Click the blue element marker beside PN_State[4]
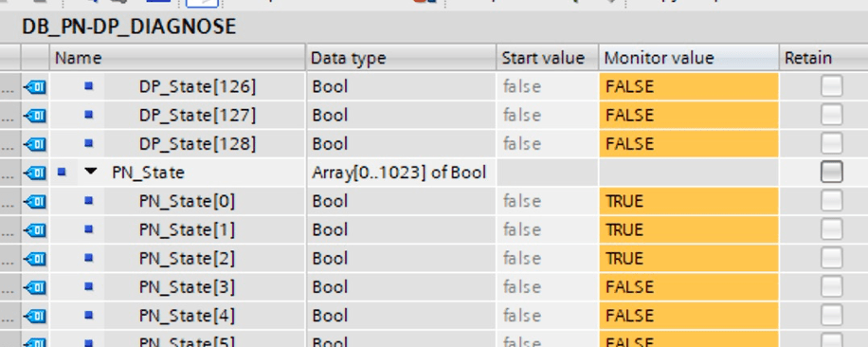Image resolution: width=868 pixels, height=347 pixels. pos(88,316)
